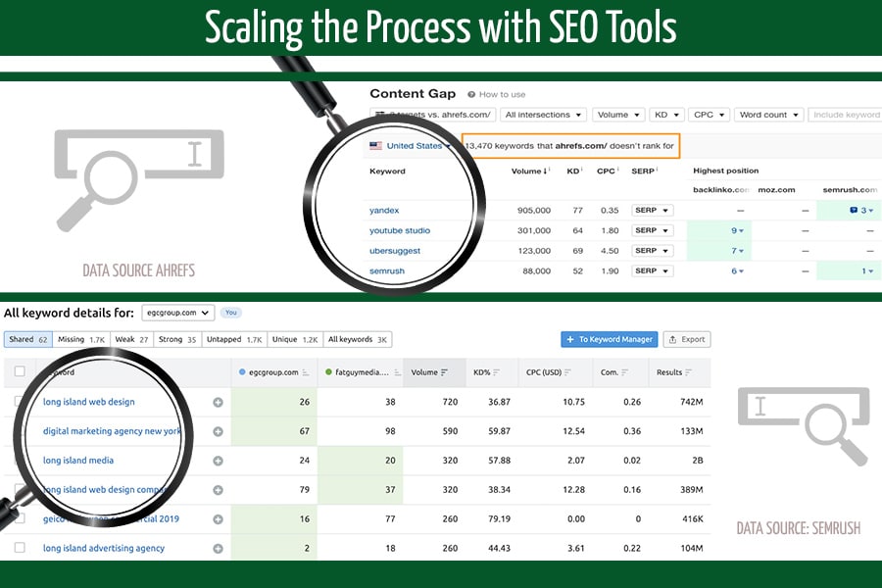Expand the SERP dropdown for yandex row
The width and height of the screenshot is (882, 588).
[x=652, y=211]
